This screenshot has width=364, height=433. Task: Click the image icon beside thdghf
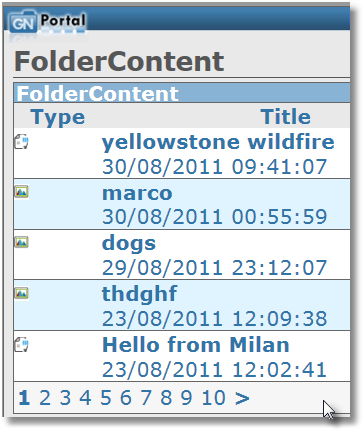point(22,293)
